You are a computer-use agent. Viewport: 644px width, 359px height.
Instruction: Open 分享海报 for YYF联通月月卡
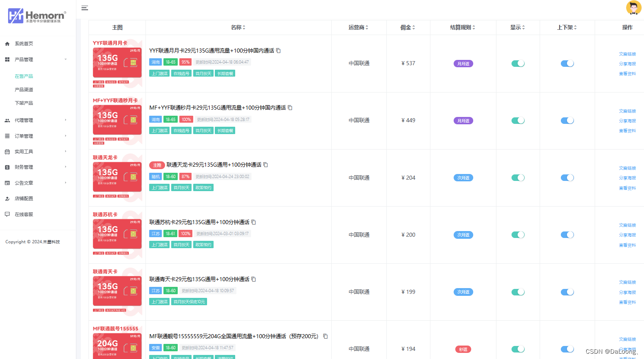tap(627, 64)
